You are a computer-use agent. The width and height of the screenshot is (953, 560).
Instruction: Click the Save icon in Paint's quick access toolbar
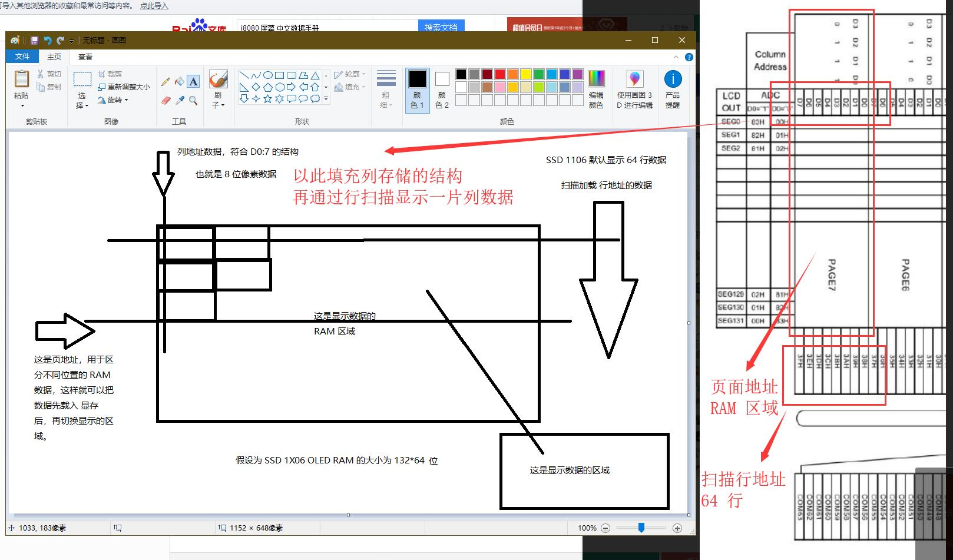(34, 41)
